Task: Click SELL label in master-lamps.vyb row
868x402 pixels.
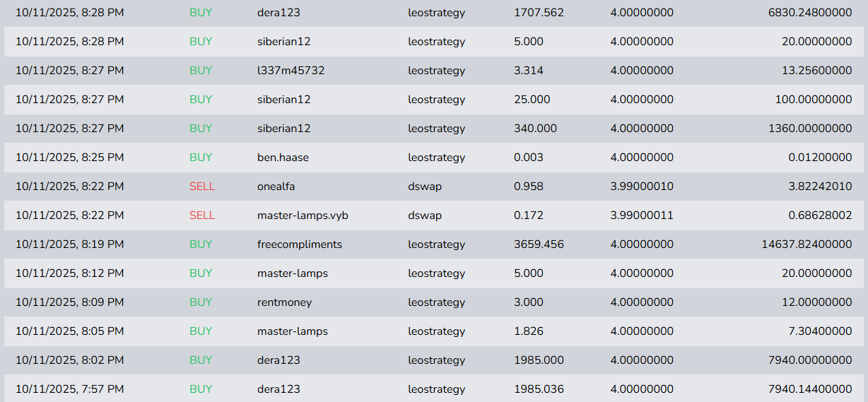Action: [x=202, y=215]
